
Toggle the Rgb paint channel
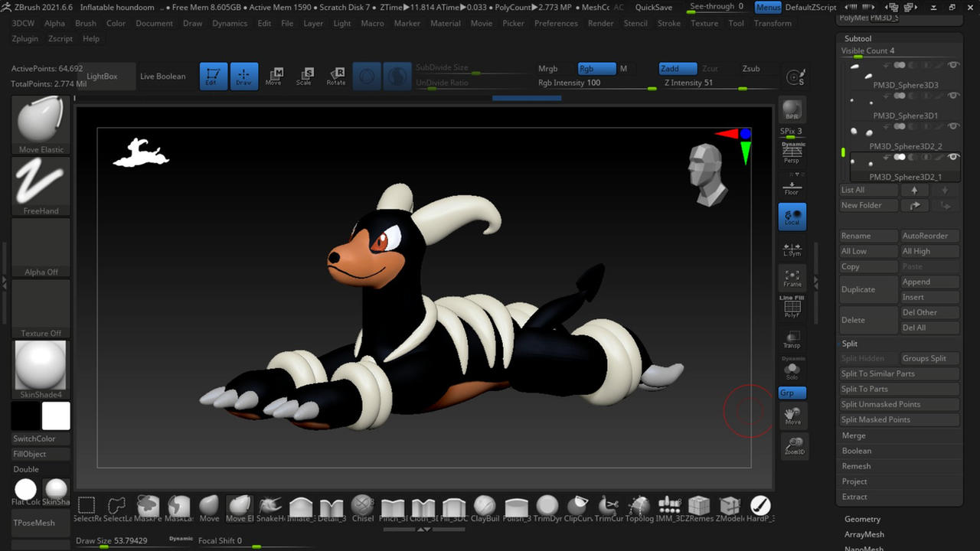pyautogui.click(x=596, y=69)
